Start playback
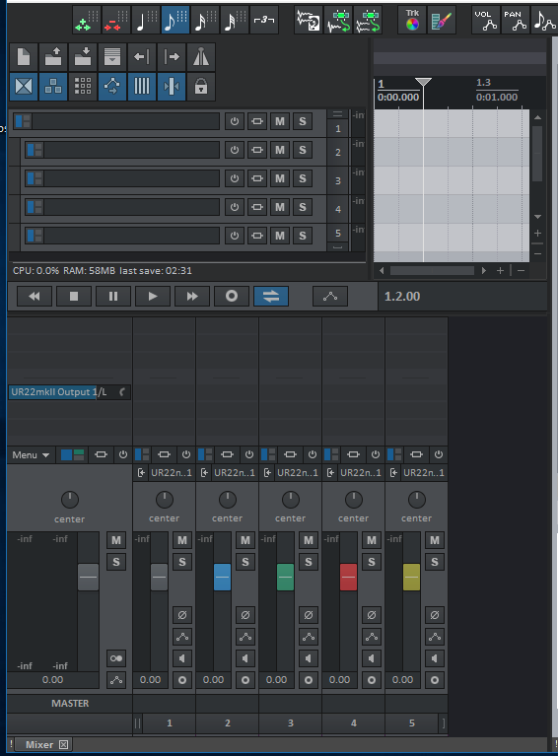This screenshot has width=558, height=756. coord(153,296)
